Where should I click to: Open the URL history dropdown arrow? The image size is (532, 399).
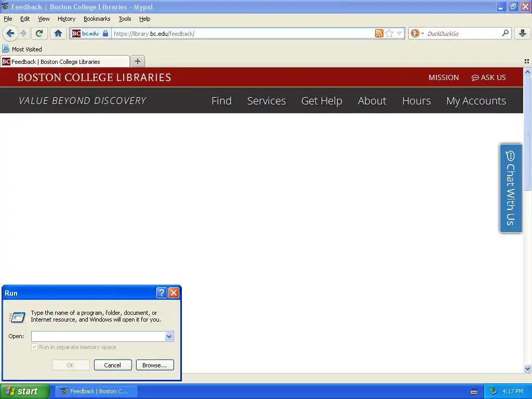400,33
